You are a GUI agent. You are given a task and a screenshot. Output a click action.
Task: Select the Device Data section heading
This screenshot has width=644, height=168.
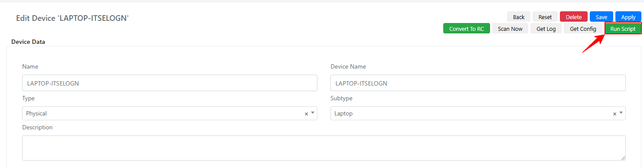(28, 42)
